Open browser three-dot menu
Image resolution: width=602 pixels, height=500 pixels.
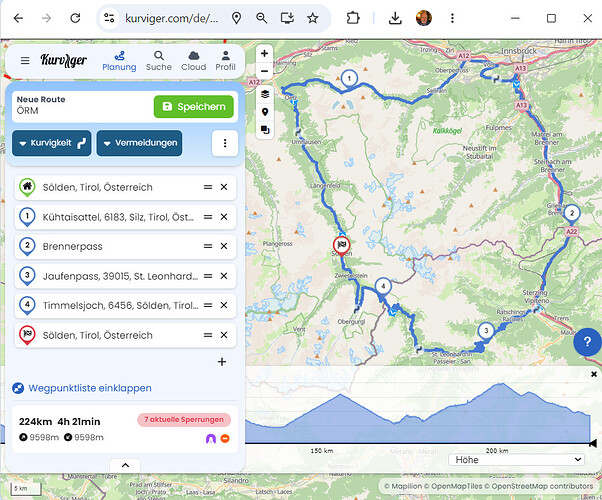tap(452, 18)
